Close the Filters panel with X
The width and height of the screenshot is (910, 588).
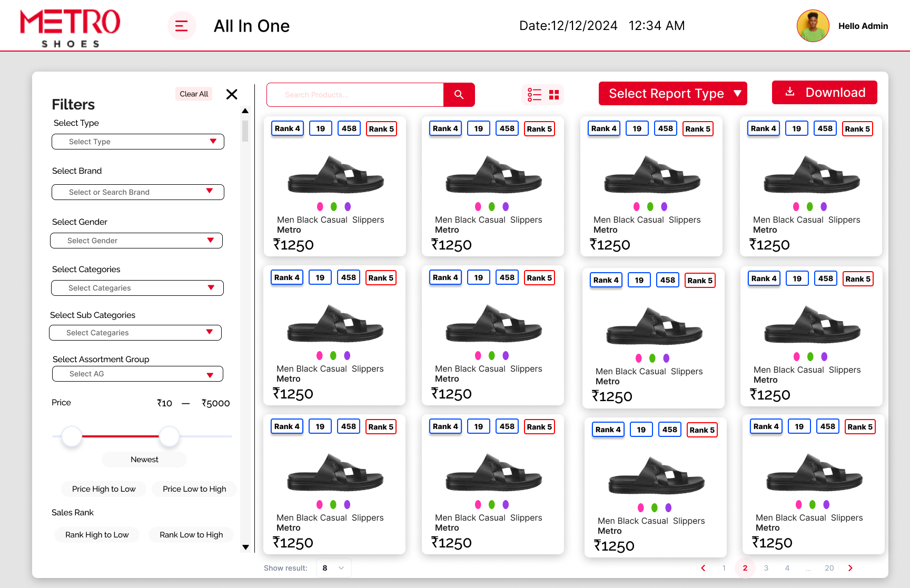coord(232,94)
